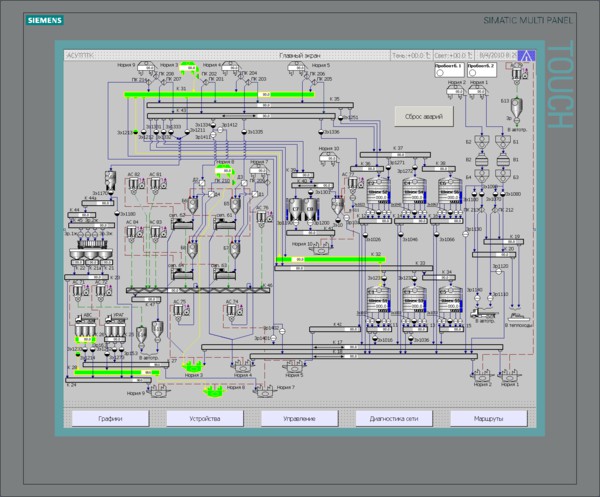
Task: Select the Нория 4 boot at bottom
Action: point(242,367)
